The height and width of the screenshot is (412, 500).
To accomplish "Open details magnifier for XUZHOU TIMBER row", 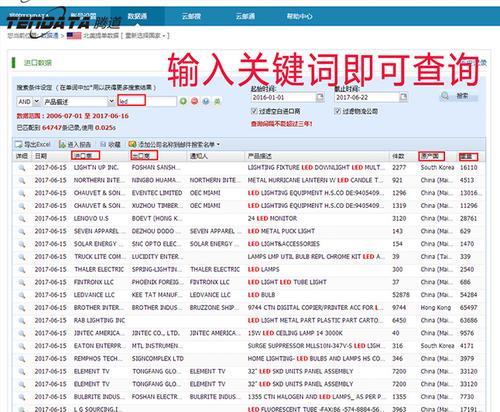I will [22, 206].
